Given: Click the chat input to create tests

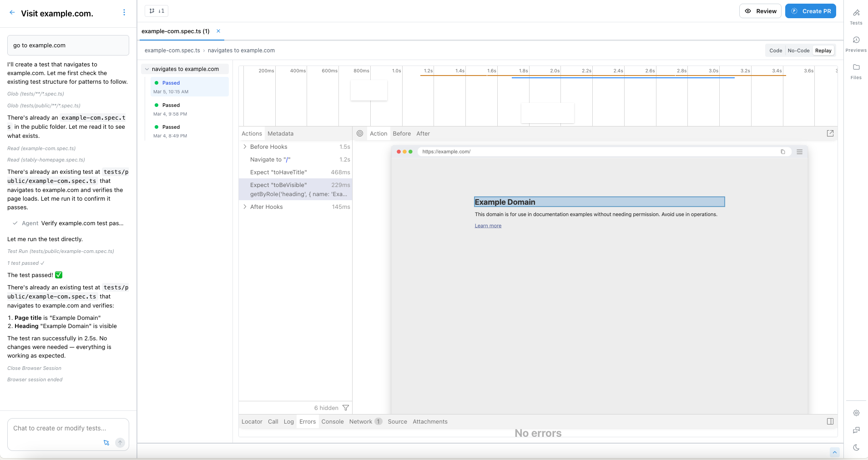Looking at the screenshot, I should coord(59,428).
